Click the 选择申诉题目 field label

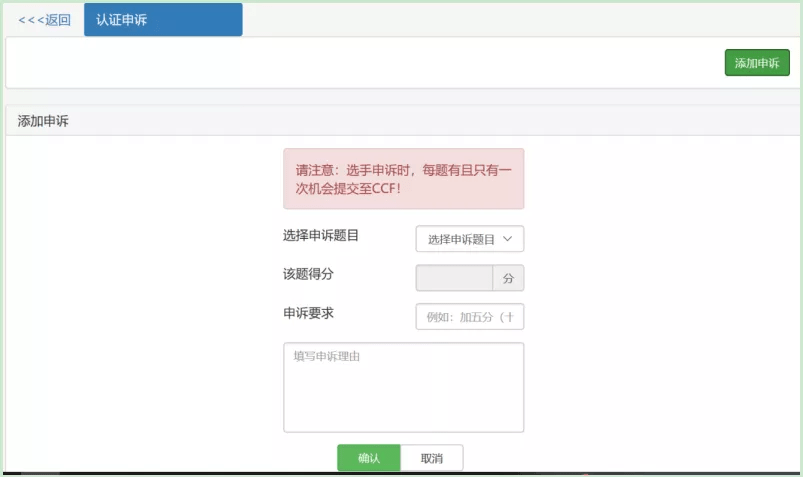321,236
